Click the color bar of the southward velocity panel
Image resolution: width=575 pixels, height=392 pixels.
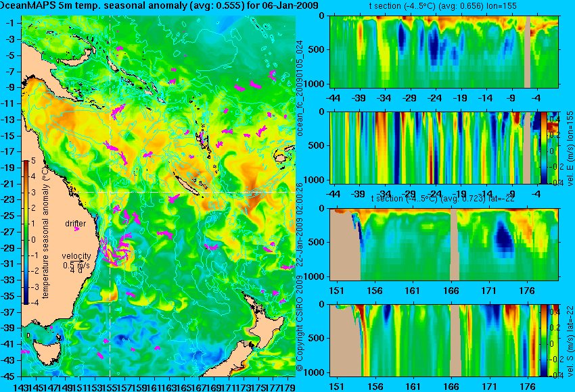[544, 341]
